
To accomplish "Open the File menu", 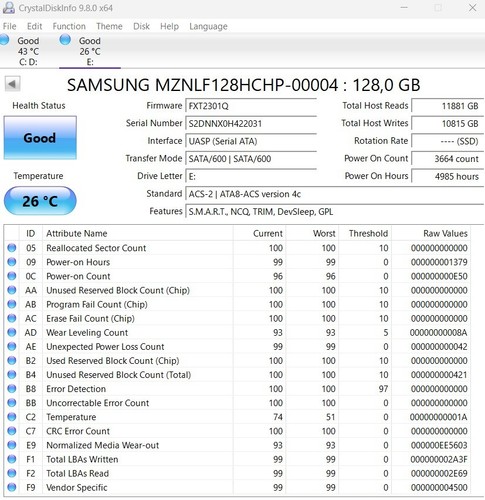I will (9, 26).
